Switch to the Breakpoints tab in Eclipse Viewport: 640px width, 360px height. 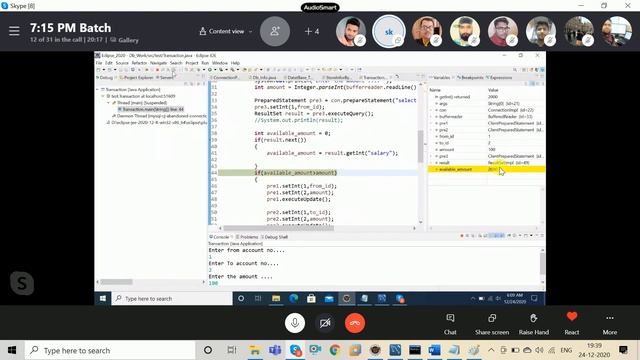[x=470, y=78]
